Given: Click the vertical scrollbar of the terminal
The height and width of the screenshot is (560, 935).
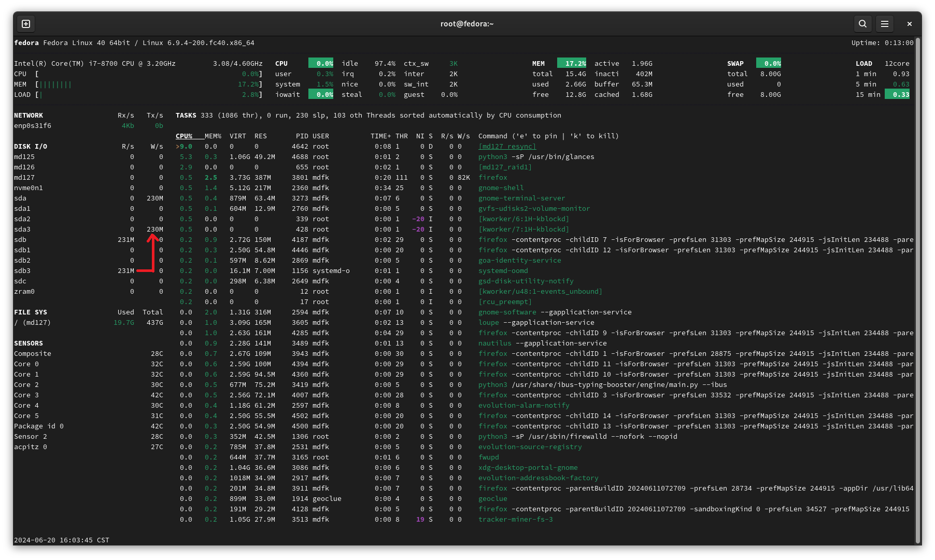Looking at the screenshot, I should click(918, 290).
